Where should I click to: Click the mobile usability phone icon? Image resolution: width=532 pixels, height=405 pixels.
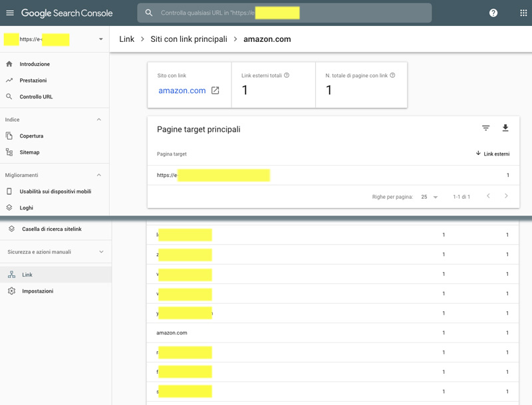pos(9,192)
